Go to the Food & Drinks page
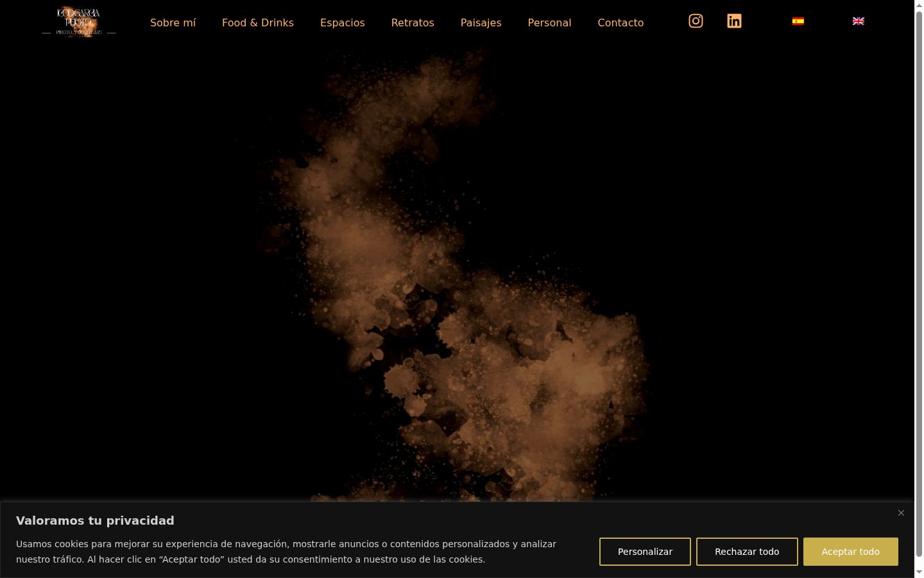The width and height of the screenshot is (924, 578). pyautogui.click(x=258, y=22)
